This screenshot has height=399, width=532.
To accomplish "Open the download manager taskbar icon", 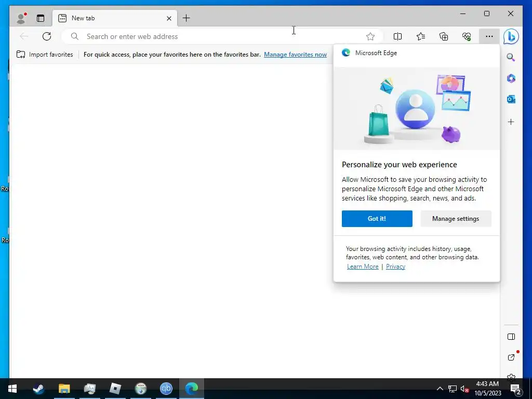I will coord(140,389).
